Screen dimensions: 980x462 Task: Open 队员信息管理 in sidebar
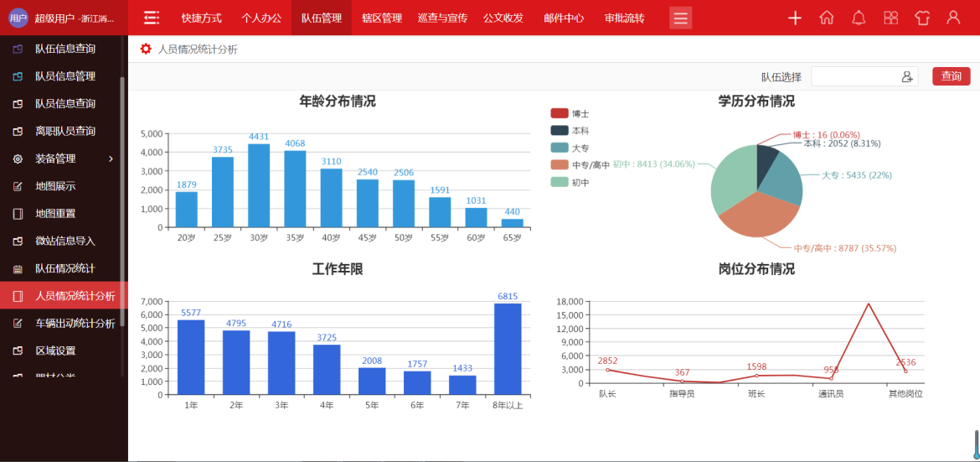(x=65, y=76)
